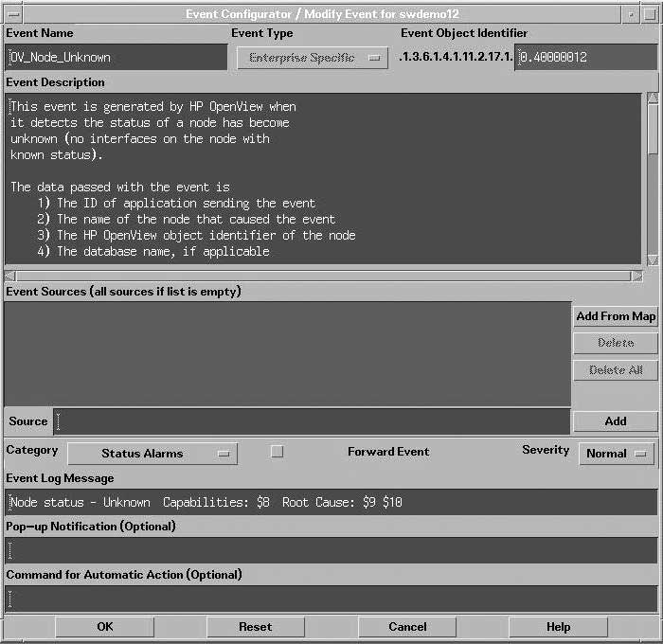Image resolution: width=663 pixels, height=644 pixels.
Task: Click the '.1.3.6.1.4.1.11.2.17.1.' OID prefix text
Action: (x=456, y=57)
